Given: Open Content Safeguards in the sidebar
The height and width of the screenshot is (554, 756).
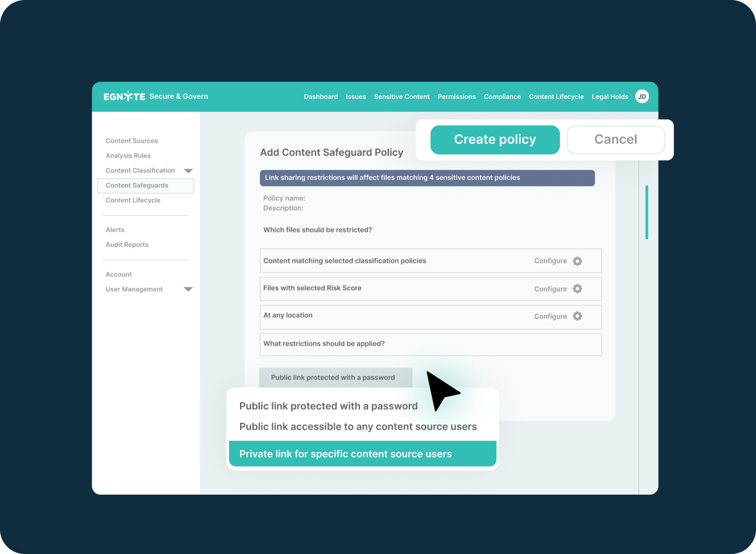Looking at the screenshot, I should coord(137,185).
